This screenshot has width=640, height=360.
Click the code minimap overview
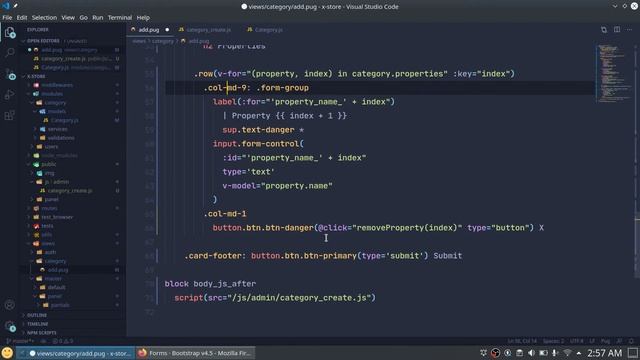(x=613, y=73)
